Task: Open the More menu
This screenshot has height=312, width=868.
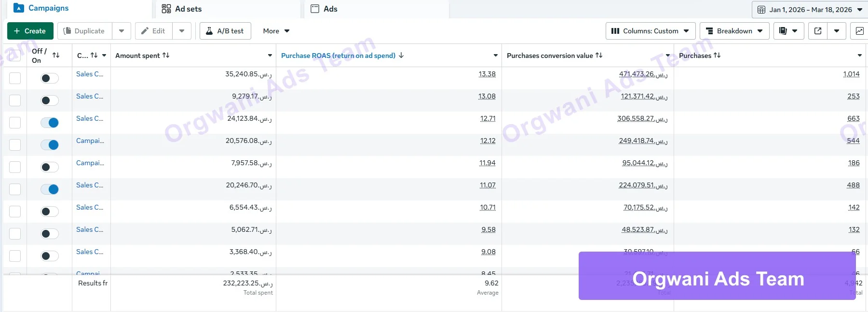Action: coord(276,31)
